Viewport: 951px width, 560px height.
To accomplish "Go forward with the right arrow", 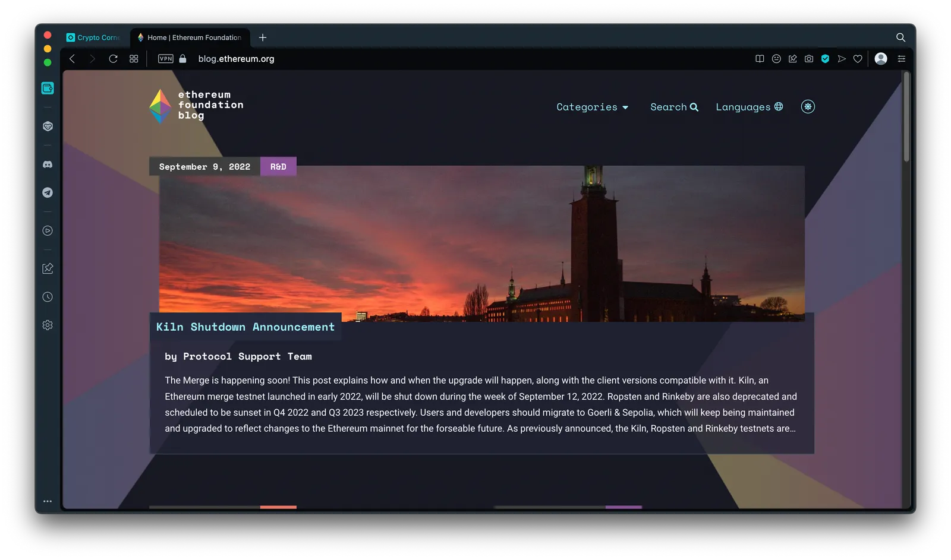I will 92,59.
